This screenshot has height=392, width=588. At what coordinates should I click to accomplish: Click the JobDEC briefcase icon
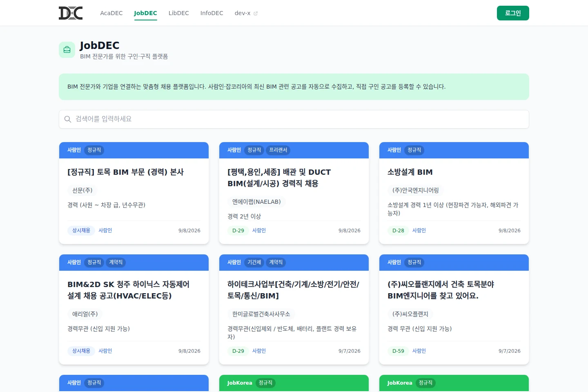[67, 50]
